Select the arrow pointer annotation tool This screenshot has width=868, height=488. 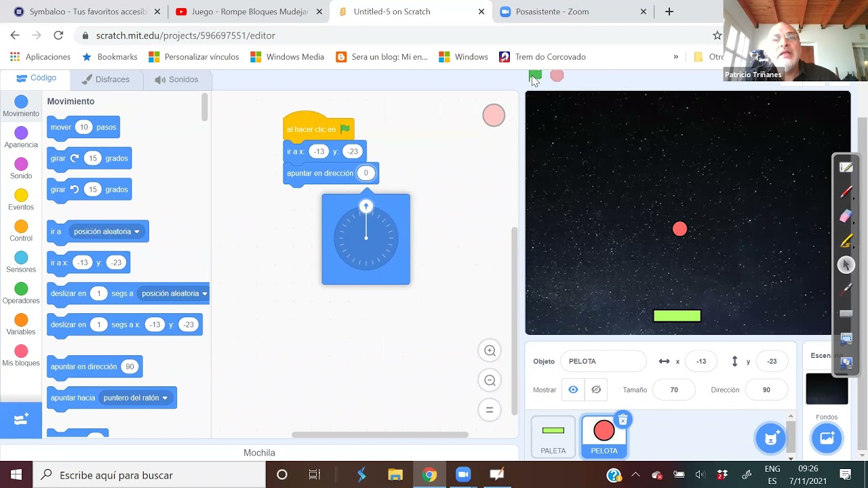(846, 265)
